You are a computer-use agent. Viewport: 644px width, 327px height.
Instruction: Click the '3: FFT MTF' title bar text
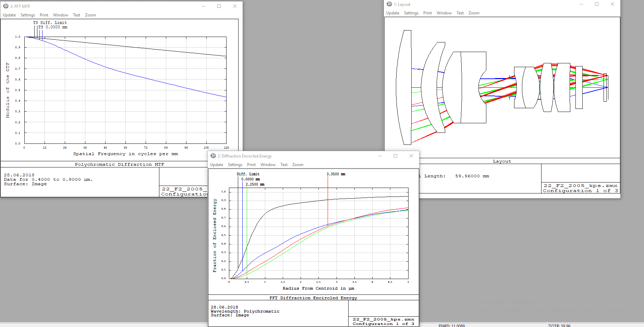[x=20, y=7]
